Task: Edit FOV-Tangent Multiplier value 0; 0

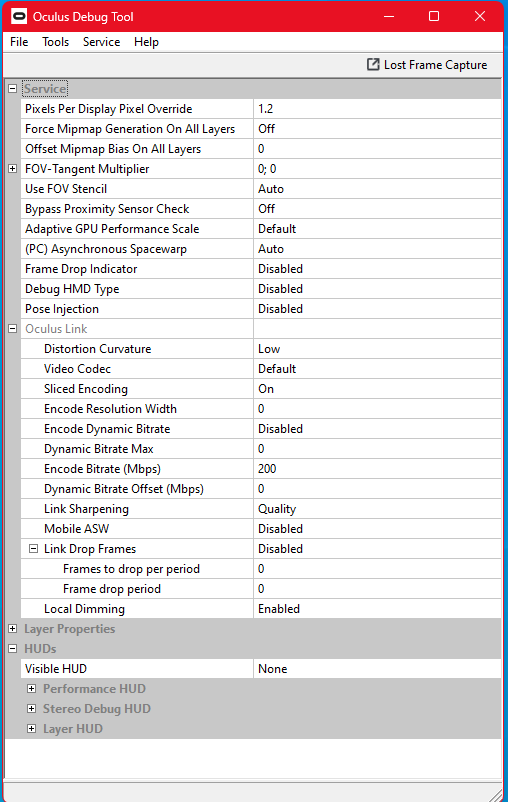Action: click(377, 168)
